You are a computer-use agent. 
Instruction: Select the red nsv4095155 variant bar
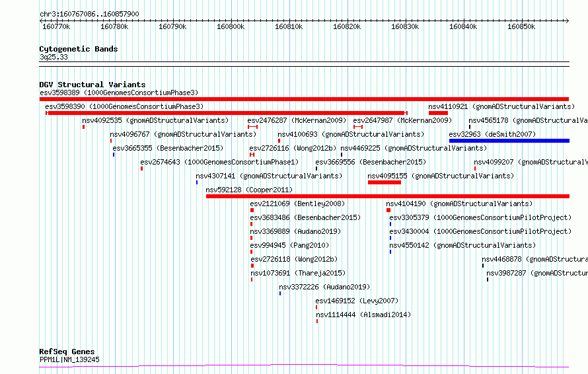(x=385, y=182)
